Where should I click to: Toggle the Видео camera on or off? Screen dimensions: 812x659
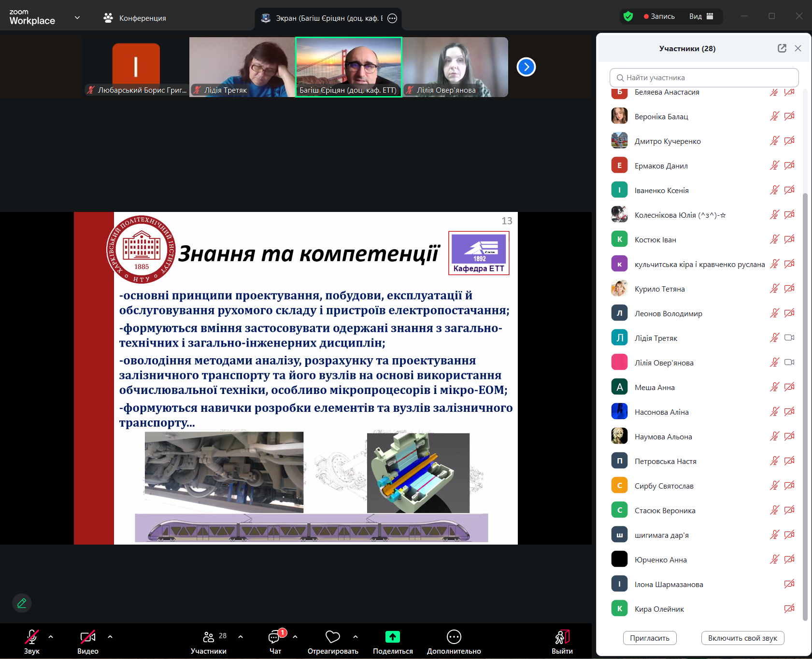tap(87, 637)
